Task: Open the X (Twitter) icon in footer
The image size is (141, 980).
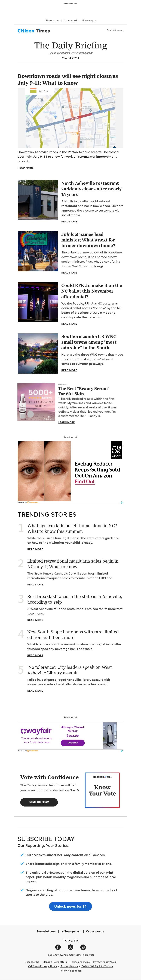Action: 70,947
